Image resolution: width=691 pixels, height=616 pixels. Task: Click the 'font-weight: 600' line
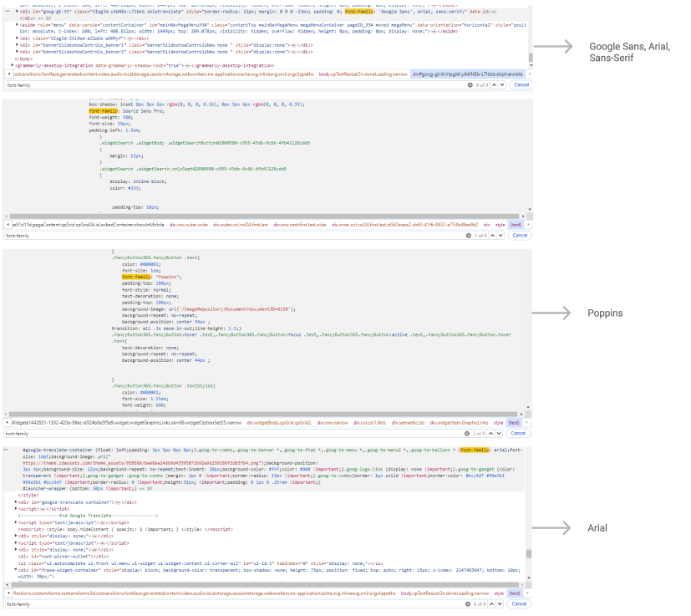click(x=144, y=405)
